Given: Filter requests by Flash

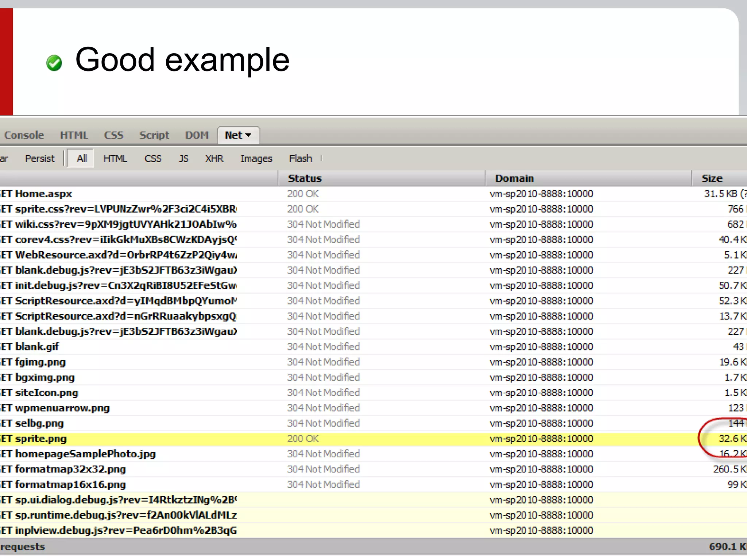Looking at the screenshot, I should point(300,159).
